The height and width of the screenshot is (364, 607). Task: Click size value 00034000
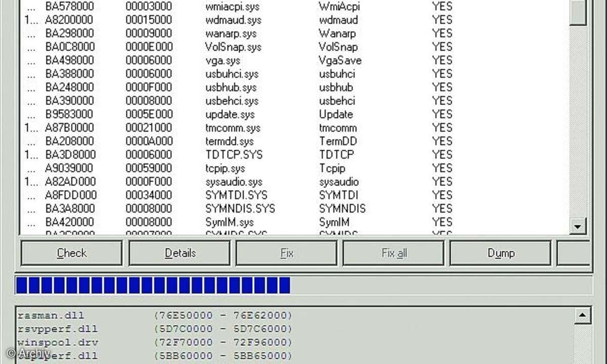[x=149, y=195]
